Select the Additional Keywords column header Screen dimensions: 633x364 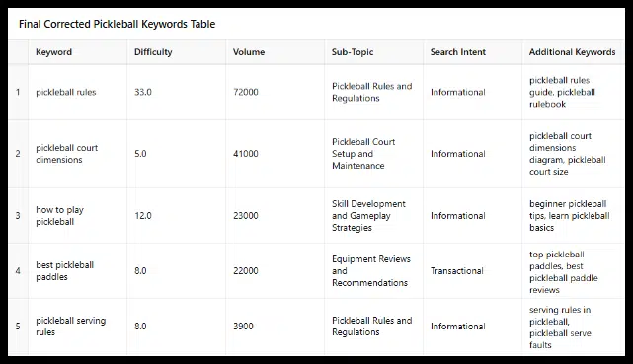point(573,52)
